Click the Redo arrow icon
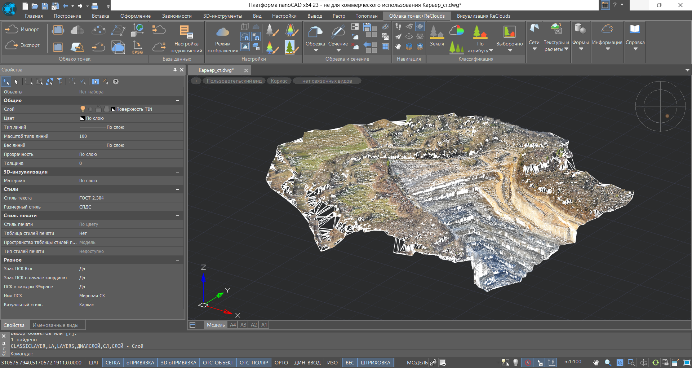Viewport: 692px width, 368px height. tap(80, 6)
